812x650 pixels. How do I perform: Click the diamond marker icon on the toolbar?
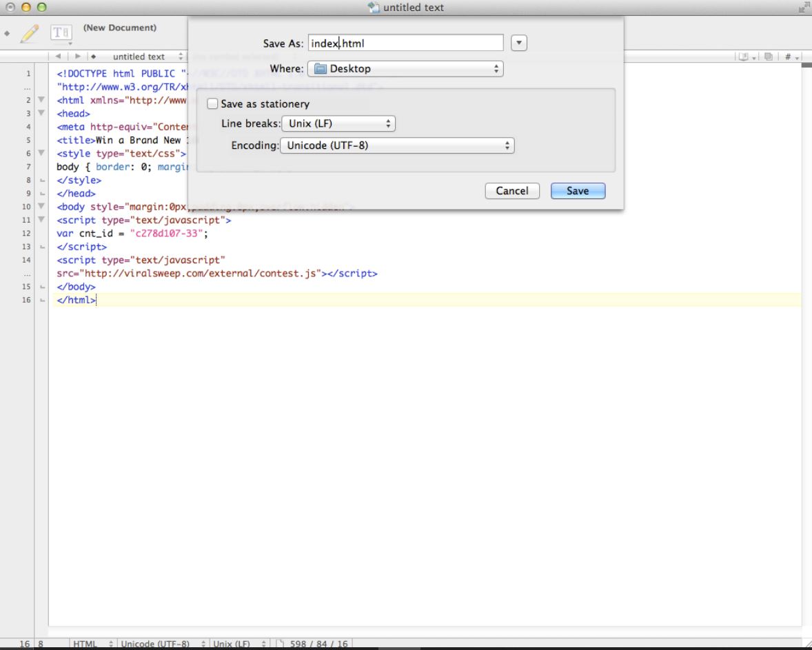tap(7, 32)
